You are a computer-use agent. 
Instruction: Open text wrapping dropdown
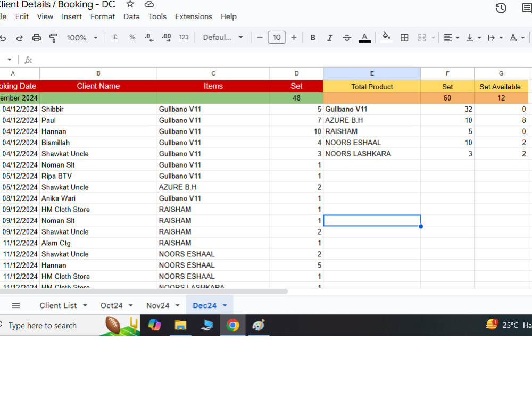pyautogui.click(x=495, y=38)
